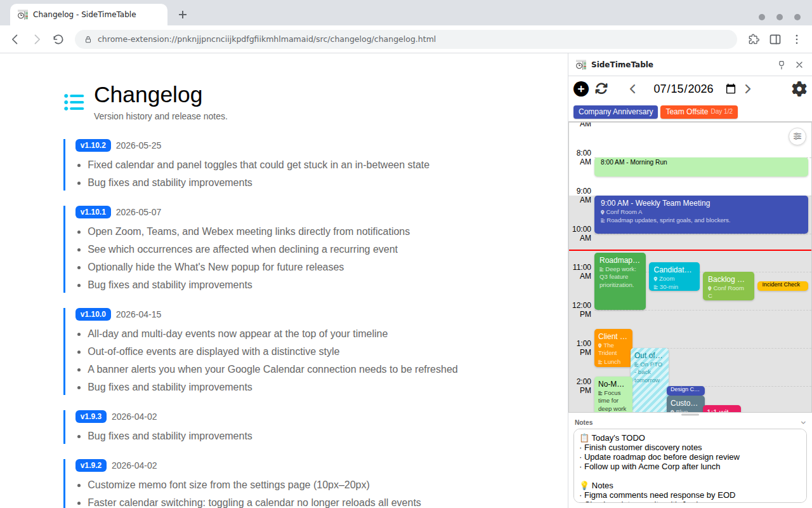Click the 2026-05-25 release date
812x508 pixels.
tap(138, 145)
